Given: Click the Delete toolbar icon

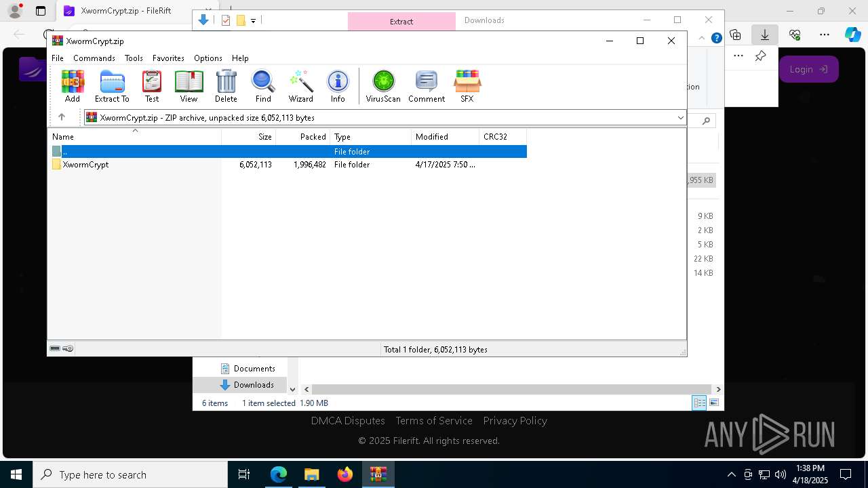Looking at the screenshot, I should pyautogui.click(x=226, y=86).
